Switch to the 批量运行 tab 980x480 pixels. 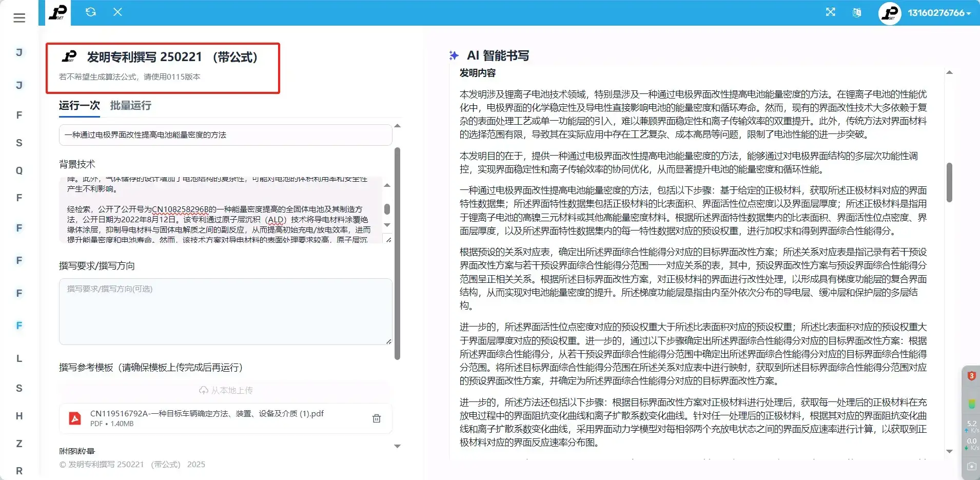(130, 106)
